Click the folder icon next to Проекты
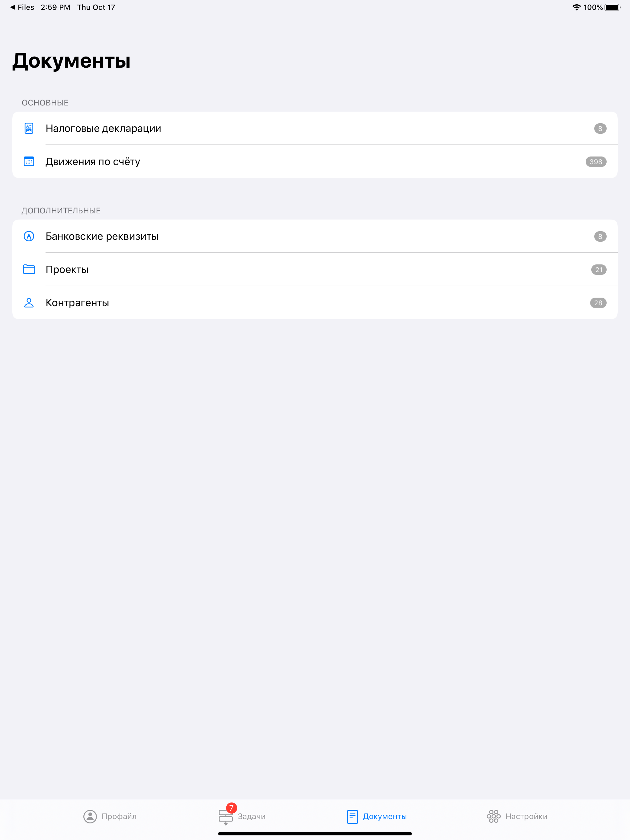Viewport: 630px width, 840px height. (x=29, y=269)
